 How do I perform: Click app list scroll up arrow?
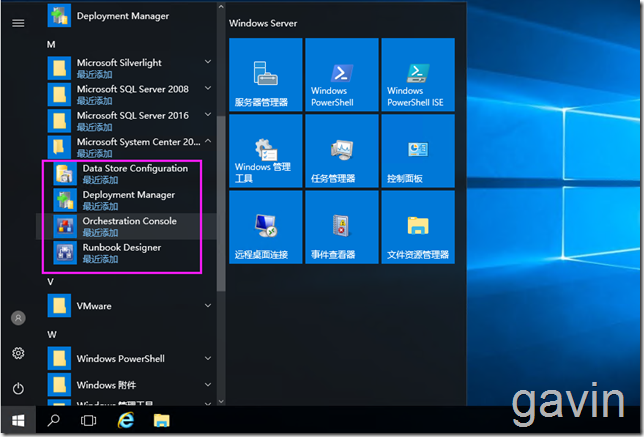tap(221, 7)
